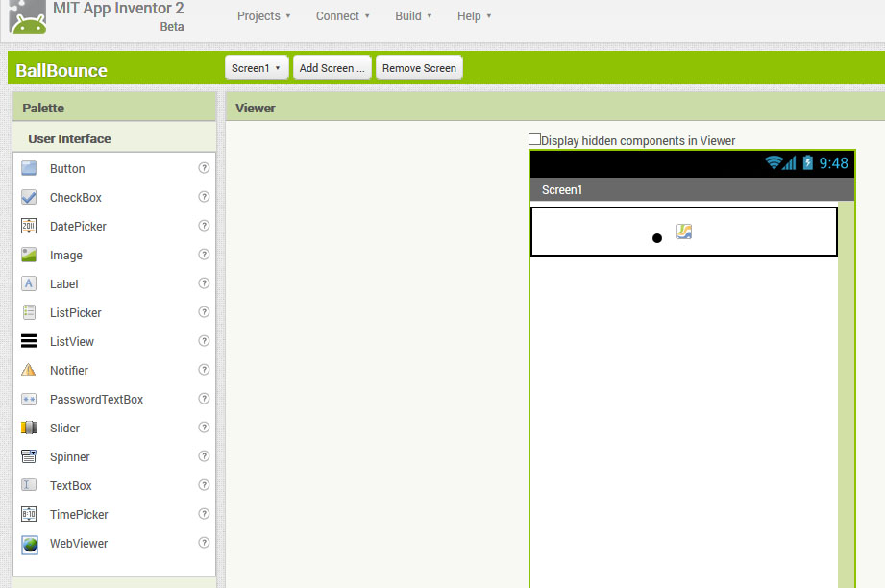Click the Add Screen button
Viewport: 885px width, 588px height.
pos(332,67)
